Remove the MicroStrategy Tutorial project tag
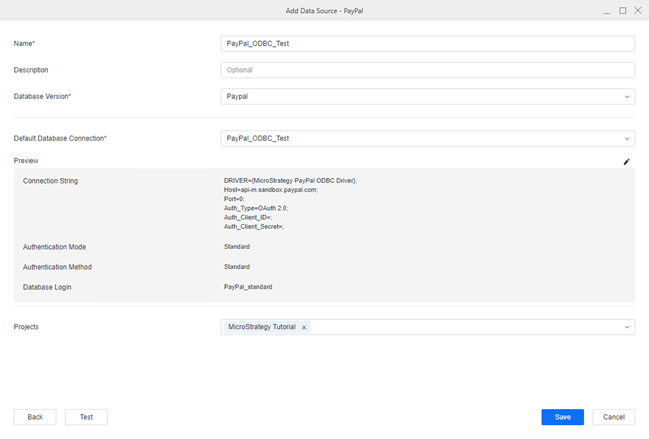Viewport: 649px width, 439px height. [x=304, y=327]
